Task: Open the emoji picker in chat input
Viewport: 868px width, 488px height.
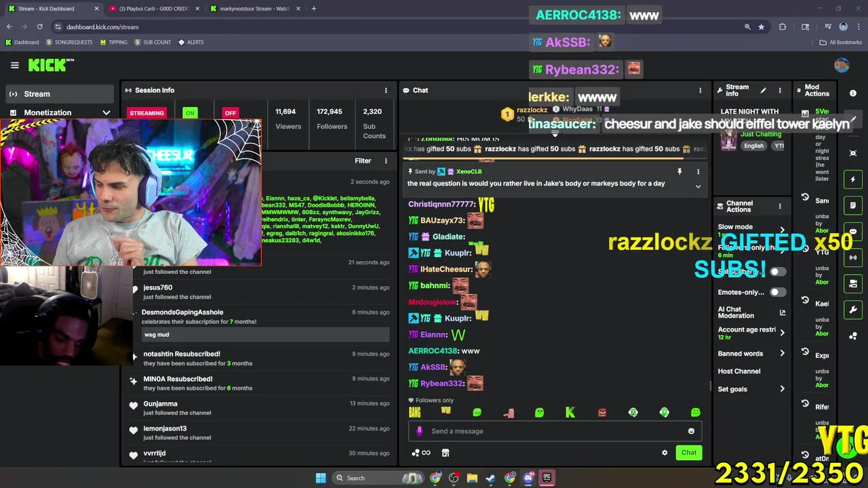Action: [691, 431]
